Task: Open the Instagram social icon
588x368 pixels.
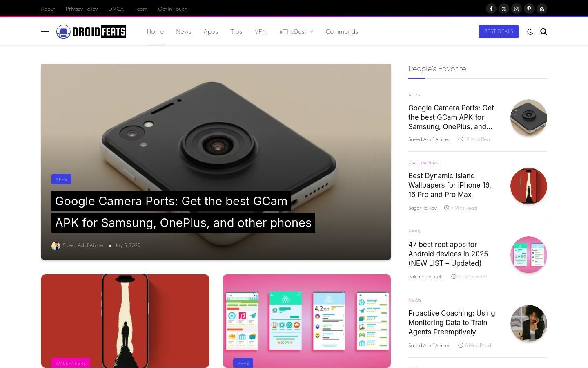Action: click(517, 9)
